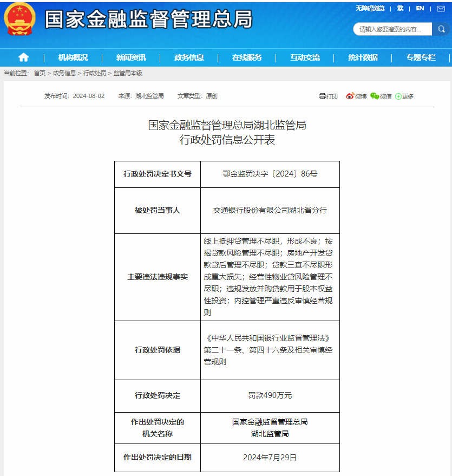Click the row label 行政处罚决定书文号
The width and height of the screenshot is (452, 476).
click(158, 174)
